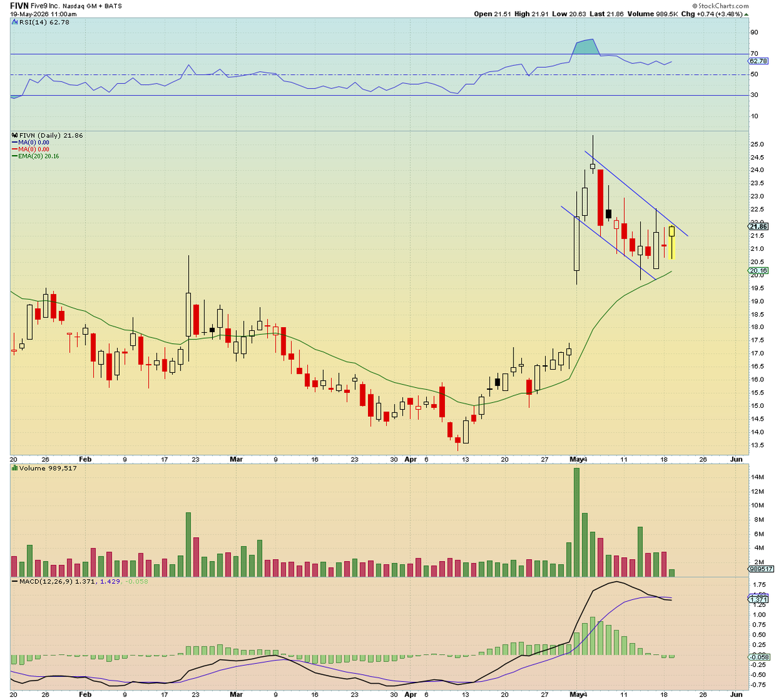Click the 14.0 price axis label

click(757, 432)
